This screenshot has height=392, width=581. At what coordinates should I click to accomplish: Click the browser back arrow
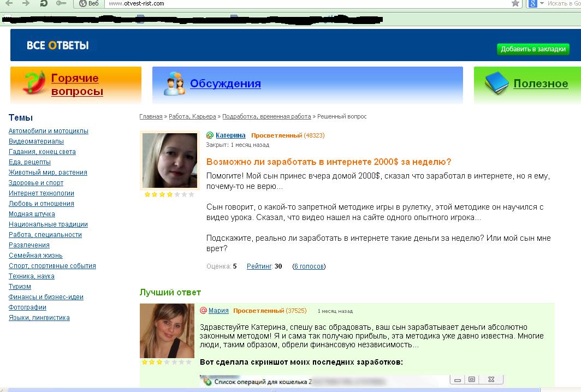point(9,3)
